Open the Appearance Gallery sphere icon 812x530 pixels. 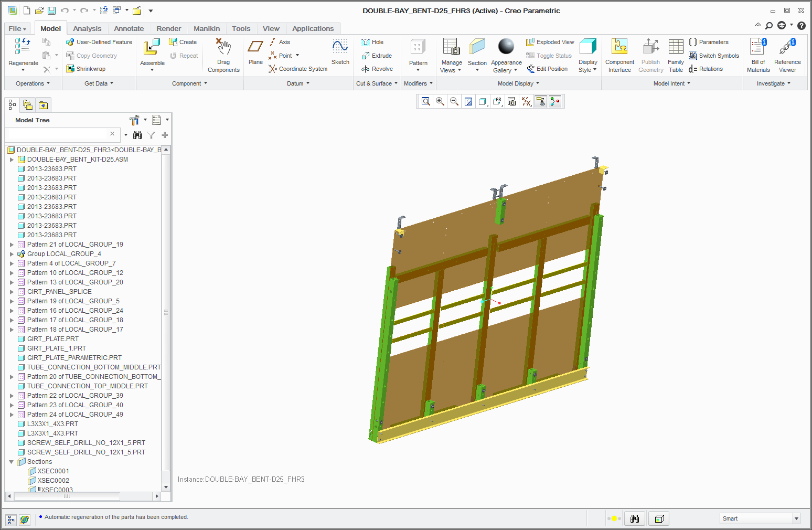[x=506, y=47]
